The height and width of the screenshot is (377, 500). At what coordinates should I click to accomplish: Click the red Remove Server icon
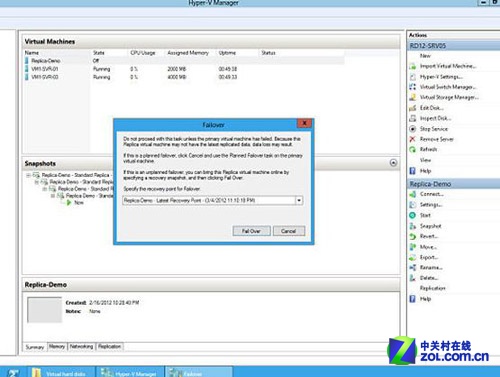[413, 139]
